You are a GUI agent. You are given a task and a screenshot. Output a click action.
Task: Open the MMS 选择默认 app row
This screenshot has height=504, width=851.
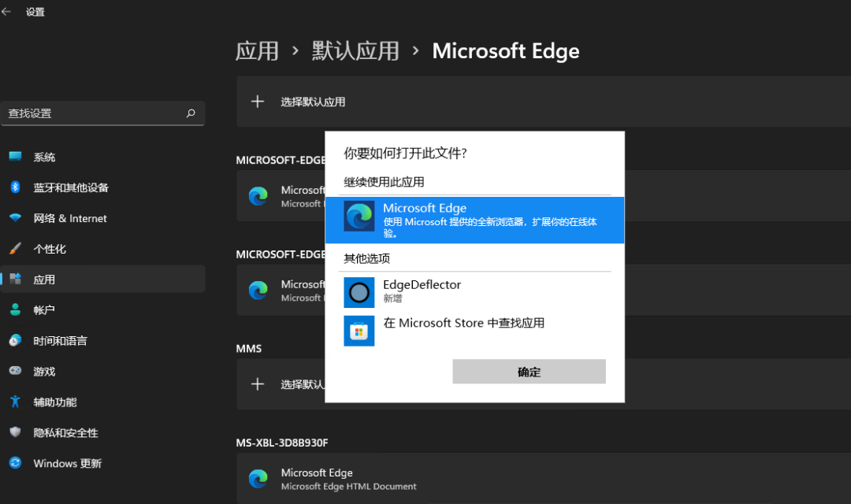(281, 384)
